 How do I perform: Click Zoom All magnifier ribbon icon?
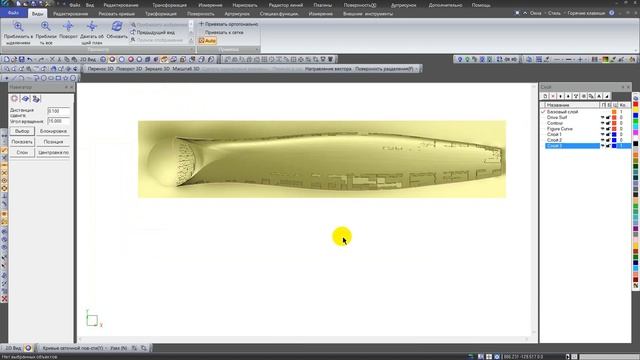point(45,27)
